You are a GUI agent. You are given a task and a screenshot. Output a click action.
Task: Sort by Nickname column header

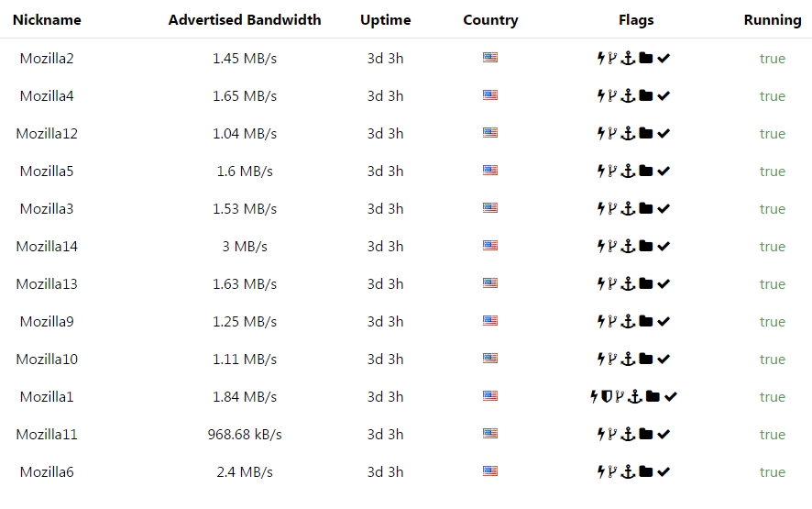(47, 19)
